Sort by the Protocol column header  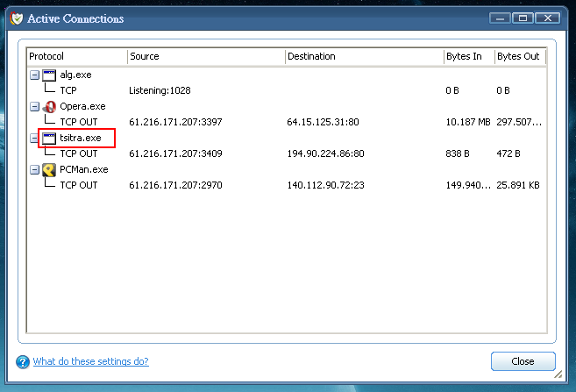coord(76,56)
